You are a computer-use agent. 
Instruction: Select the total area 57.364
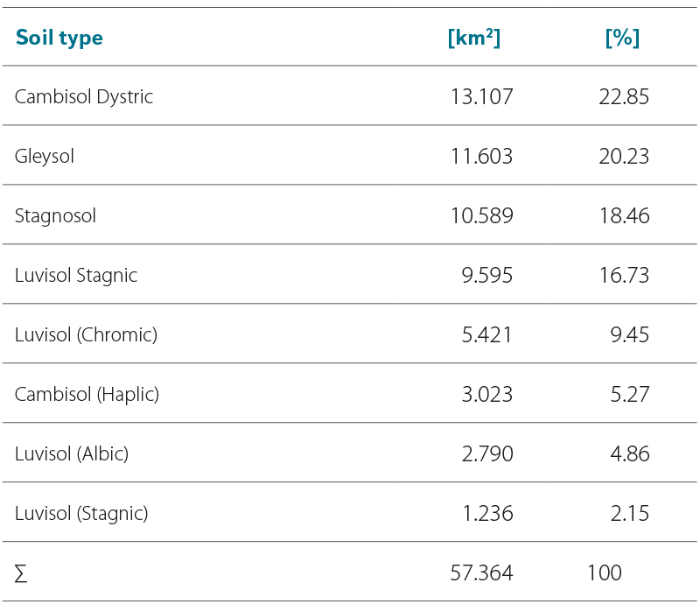pyautogui.click(x=481, y=573)
